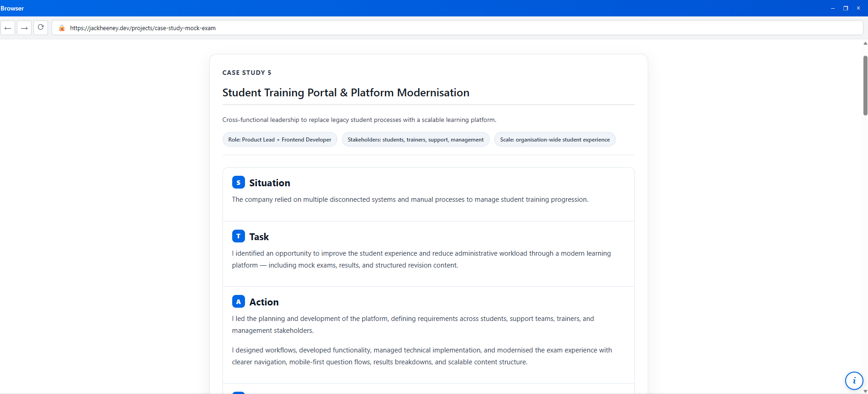Click the blue S Situation badge

(238, 182)
